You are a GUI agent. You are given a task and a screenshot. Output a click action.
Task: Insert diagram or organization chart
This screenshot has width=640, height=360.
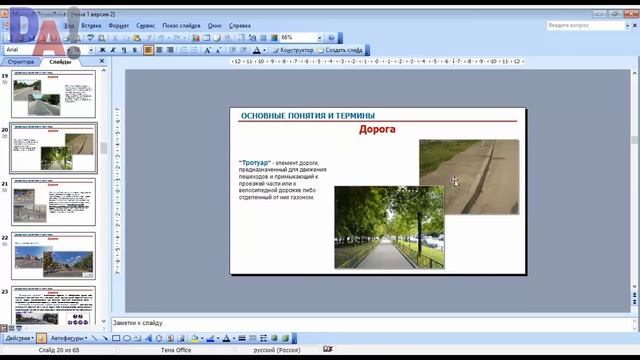coord(159,338)
